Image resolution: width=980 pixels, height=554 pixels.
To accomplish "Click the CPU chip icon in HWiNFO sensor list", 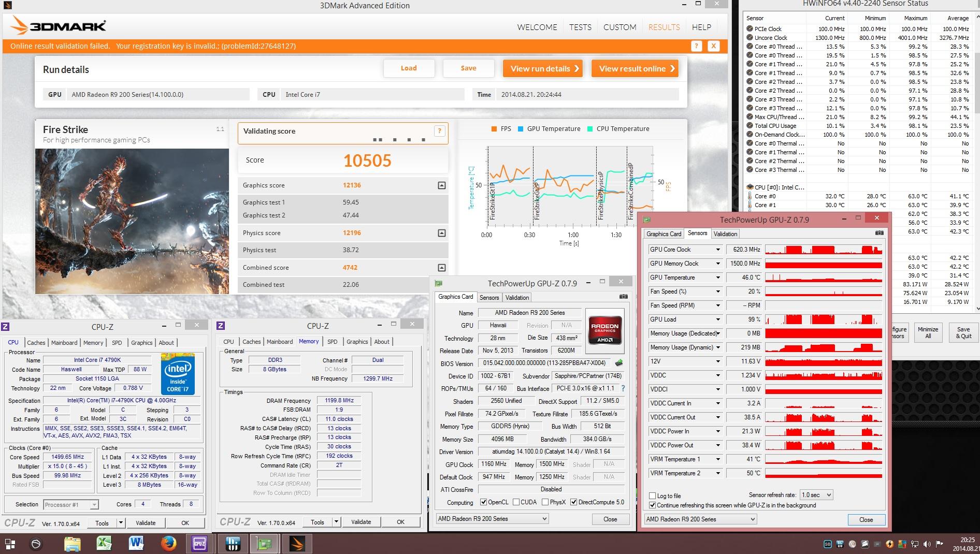I will [750, 187].
